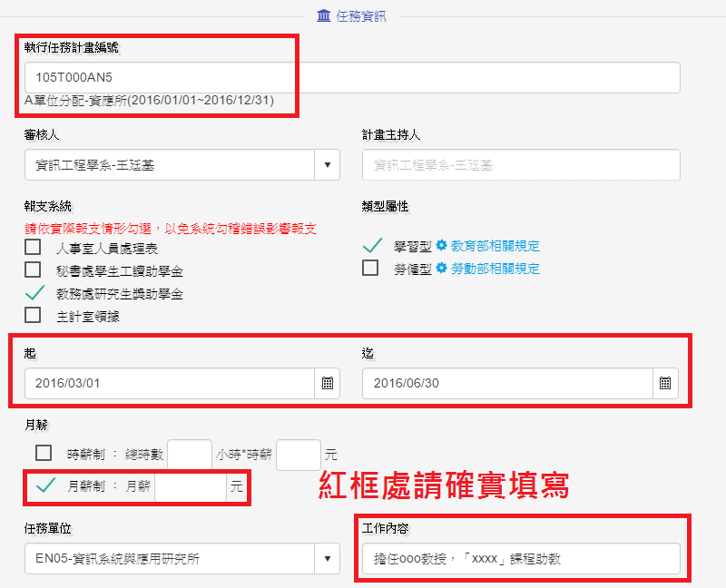The image size is (726, 588).
Task: Click 計畫主持人 field
Action: (521, 165)
